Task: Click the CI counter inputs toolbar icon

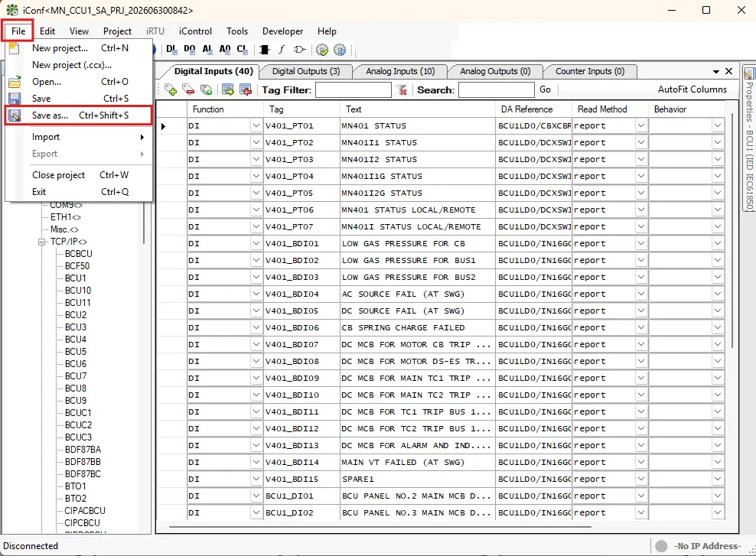Action: tap(242, 49)
